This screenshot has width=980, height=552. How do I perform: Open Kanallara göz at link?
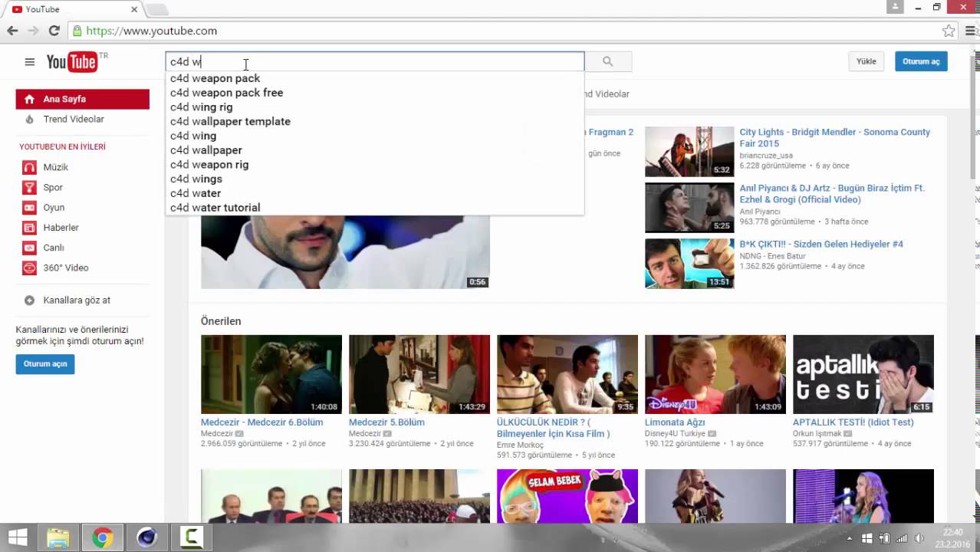pyautogui.click(x=77, y=301)
